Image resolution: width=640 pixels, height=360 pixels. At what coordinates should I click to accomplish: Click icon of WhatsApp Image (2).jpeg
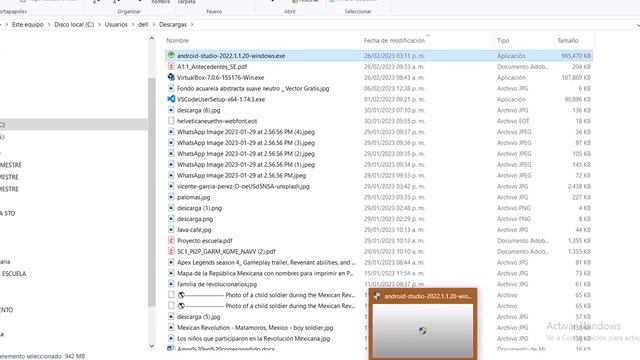click(x=171, y=153)
